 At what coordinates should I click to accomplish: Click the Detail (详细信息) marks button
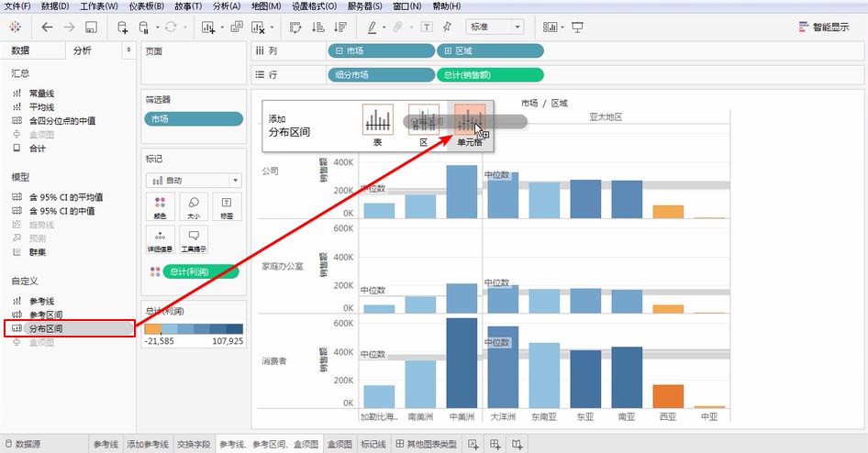160,239
